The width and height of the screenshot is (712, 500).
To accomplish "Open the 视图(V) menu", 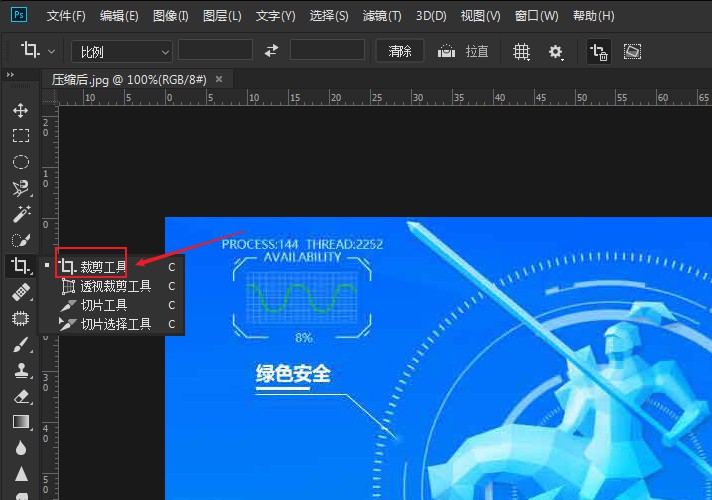I will coord(480,16).
